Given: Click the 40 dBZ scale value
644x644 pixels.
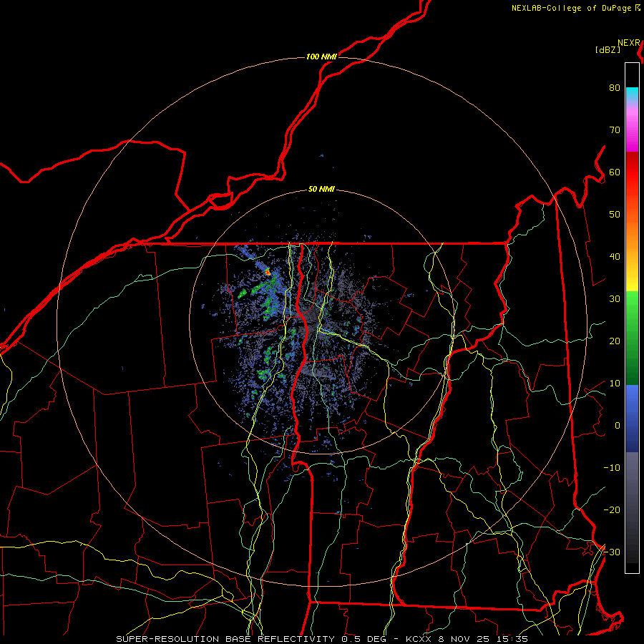Looking at the screenshot, I should (615, 257).
